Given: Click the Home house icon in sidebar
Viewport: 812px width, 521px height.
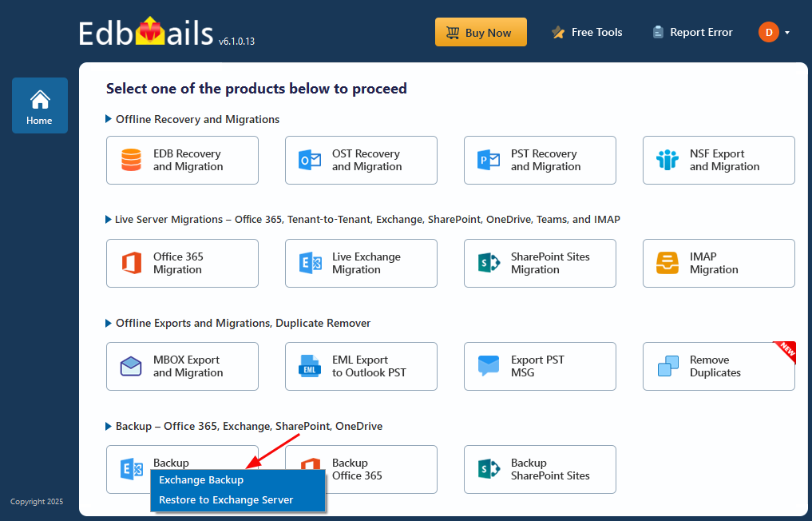Looking at the screenshot, I should tap(40, 100).
